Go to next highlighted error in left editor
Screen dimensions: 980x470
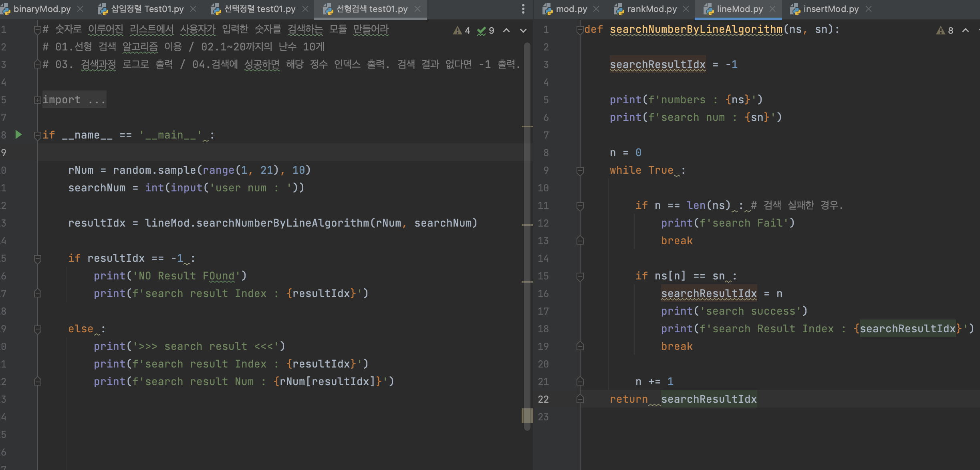[523, 30]
